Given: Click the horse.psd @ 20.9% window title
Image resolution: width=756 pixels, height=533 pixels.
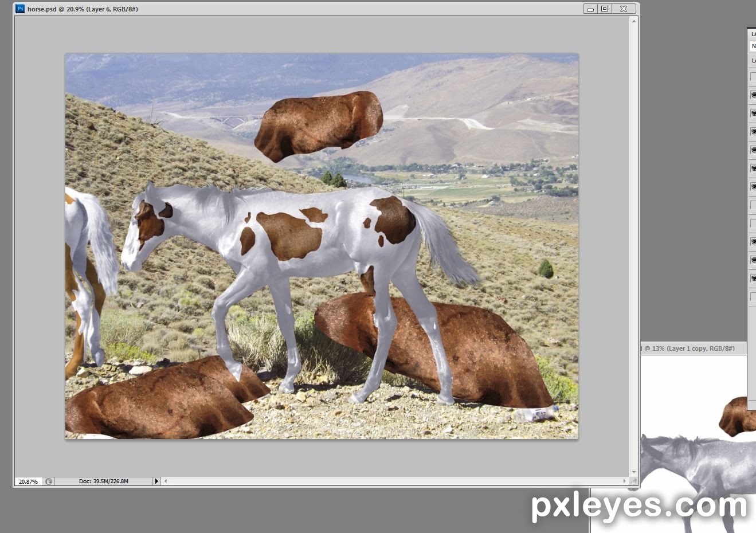Looking at the screenshot, I should (x=83, y=9).
